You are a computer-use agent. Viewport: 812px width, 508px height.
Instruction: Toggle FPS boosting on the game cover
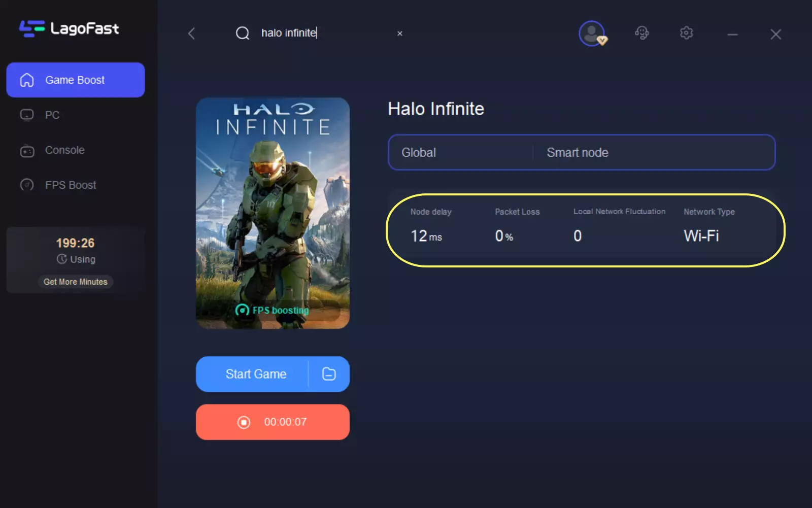(273, 310)
